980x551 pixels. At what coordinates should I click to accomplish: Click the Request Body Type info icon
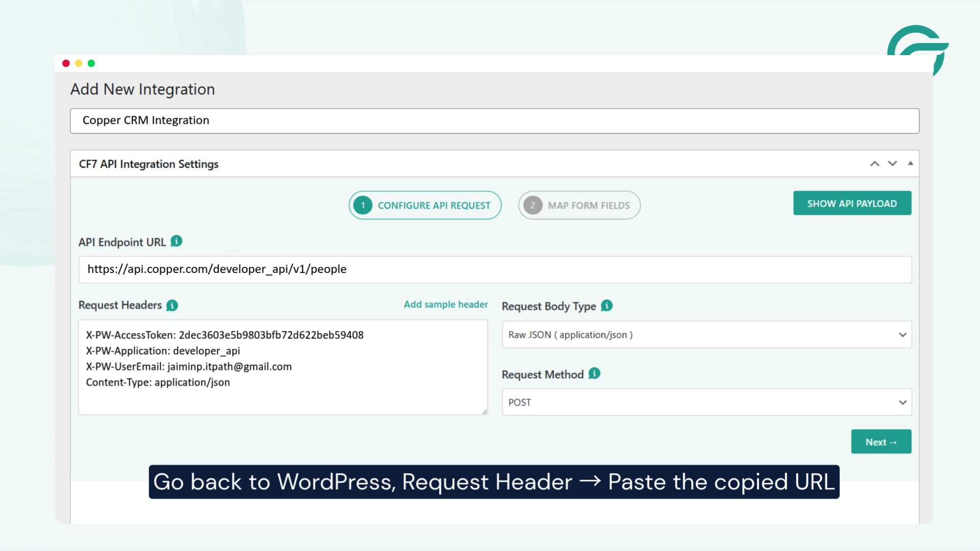(x=607, y=306)
